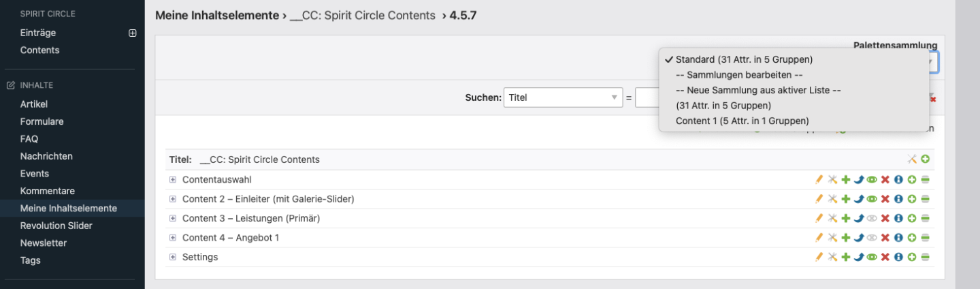980x289 pixels.
Task: Click the green circled plus in Titel header row
Action: [926, 159]
